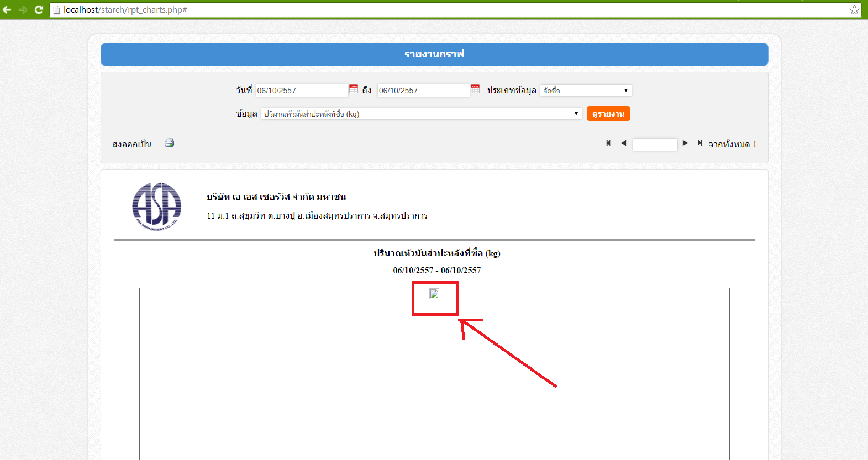The image size is (868, 460).
Task: Click the report date range 06/10/2557 - 06/10/2557
Action: click(x=437, y=271)
